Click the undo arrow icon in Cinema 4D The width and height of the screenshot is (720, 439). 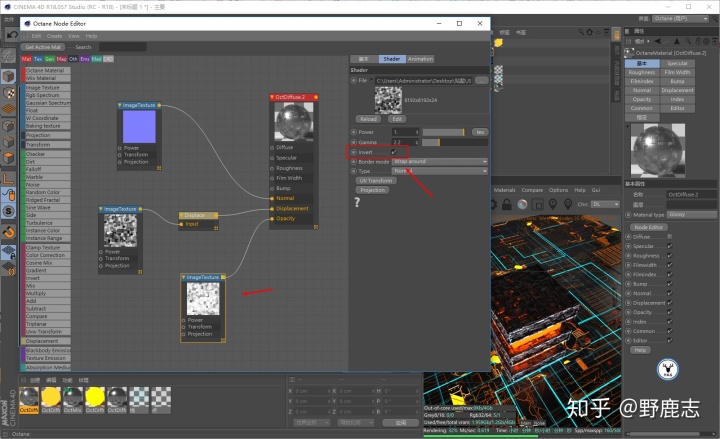click(x=12, y=34)
